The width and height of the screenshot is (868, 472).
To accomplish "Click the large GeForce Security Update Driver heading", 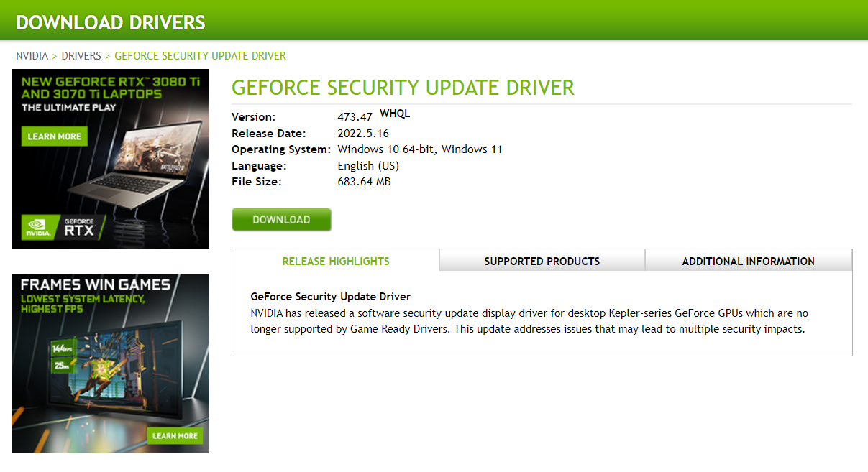I will [x=403, y=88].
